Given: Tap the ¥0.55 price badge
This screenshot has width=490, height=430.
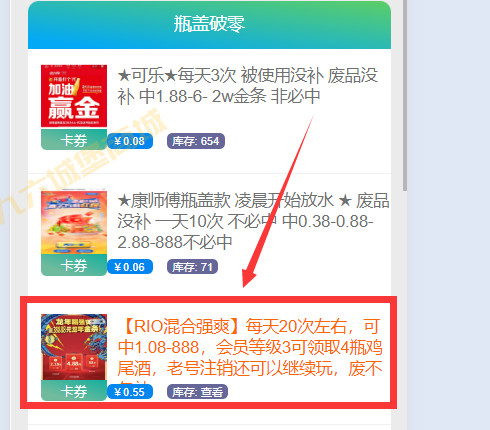Looking at the screenshot, I should click(130, 392).
